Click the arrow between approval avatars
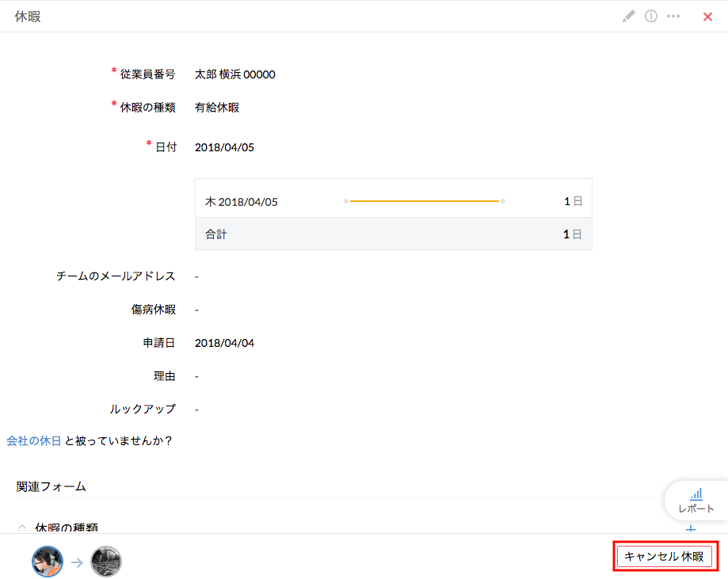The image size is (728, 579). [x=77, y=562]
